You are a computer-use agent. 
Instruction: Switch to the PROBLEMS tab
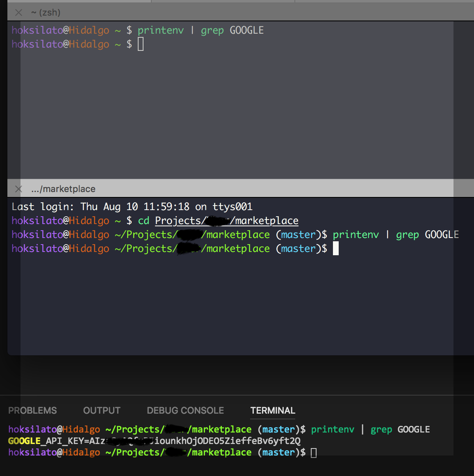32,410
